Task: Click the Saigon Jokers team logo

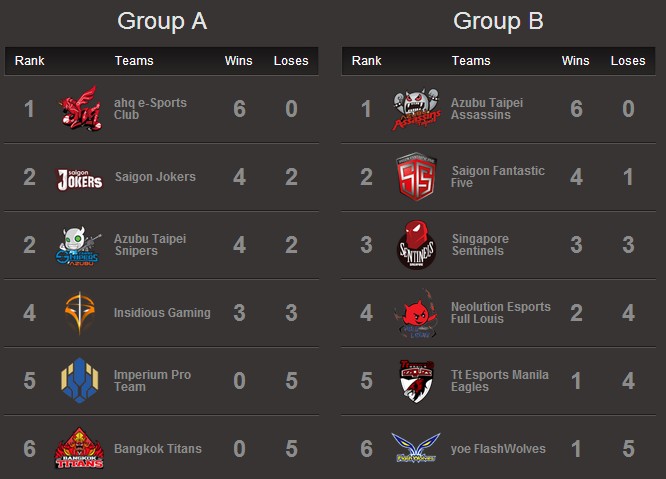Action: [x=78, y=177]
